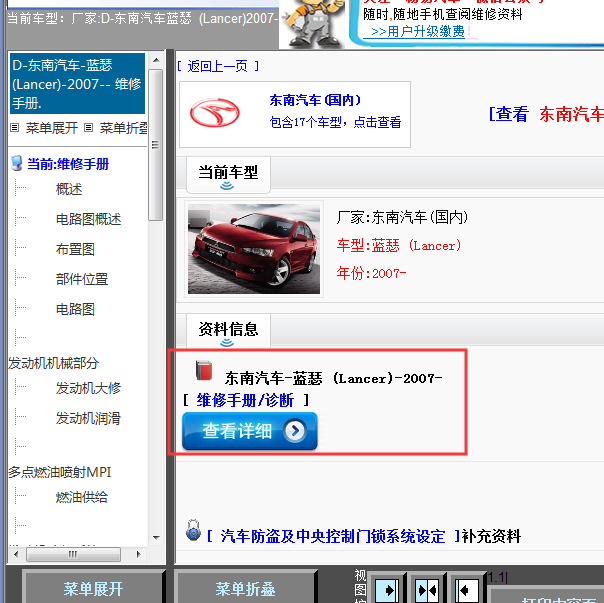The height and width of the screenshot is (603, 604).
Task: Click the right-arrow view layout button
Action: [387, 589]
